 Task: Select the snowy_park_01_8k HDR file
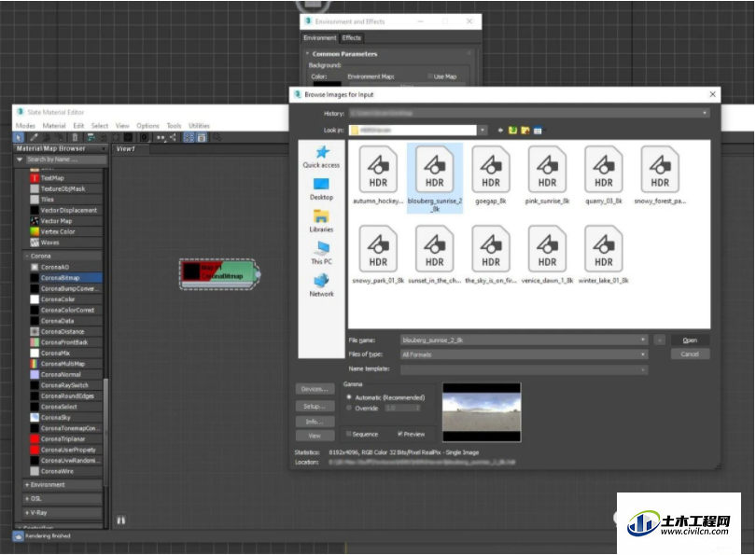pos(378,255)
